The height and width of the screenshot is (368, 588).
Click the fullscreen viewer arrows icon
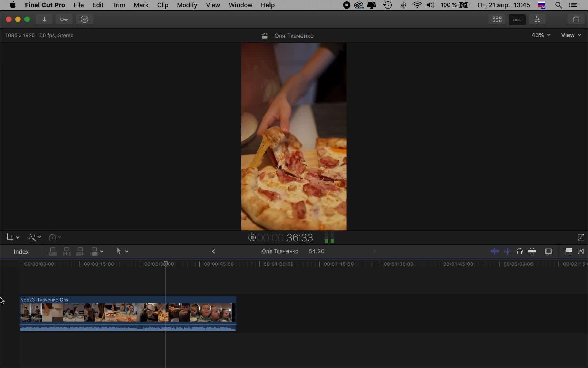click(x=581, y=237)
